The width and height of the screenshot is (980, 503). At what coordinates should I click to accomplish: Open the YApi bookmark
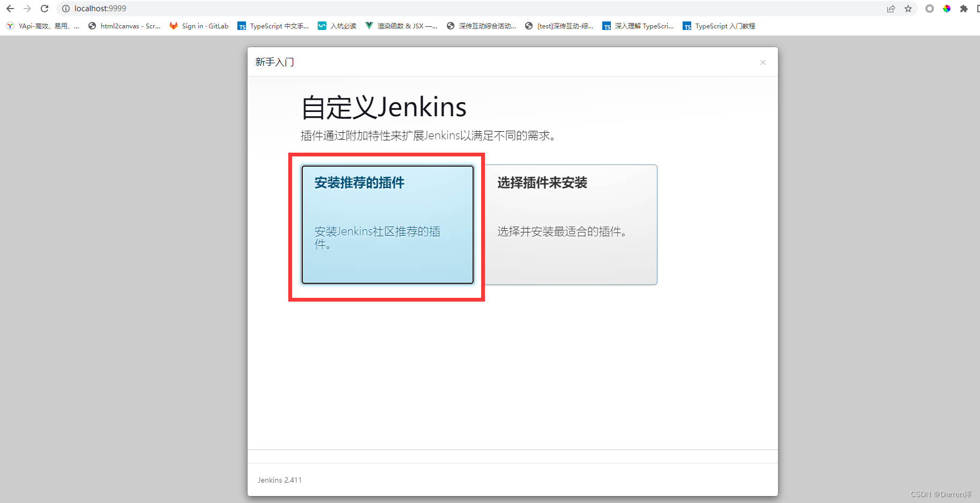tap(43, 26)
